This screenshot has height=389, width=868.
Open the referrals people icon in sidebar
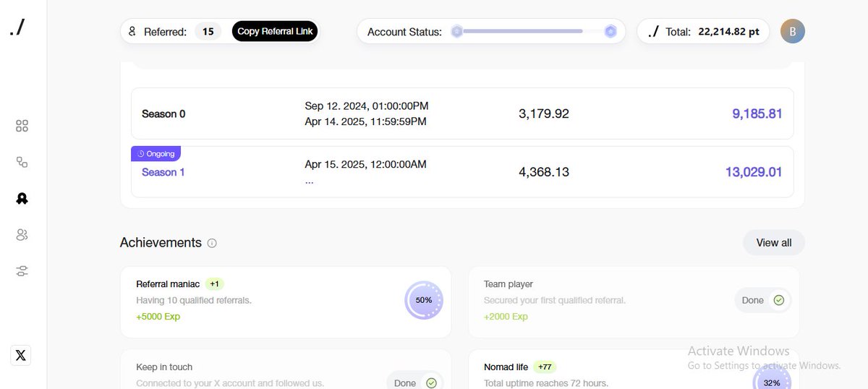click(x=22, y=234)
